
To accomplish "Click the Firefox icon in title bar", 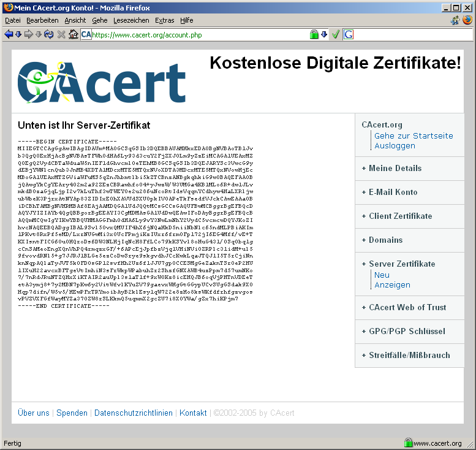I will [8, 7].
